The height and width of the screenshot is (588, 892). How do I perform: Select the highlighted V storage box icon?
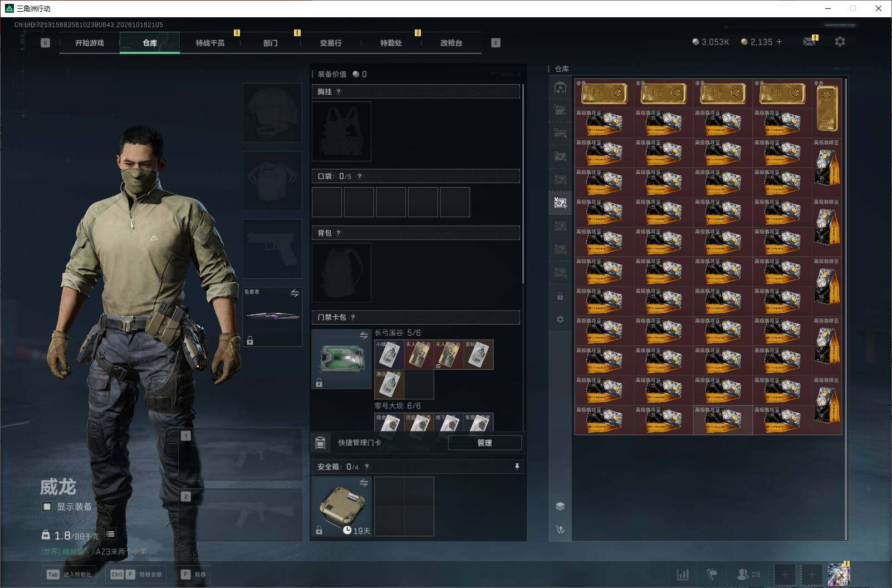click(560, 203)
